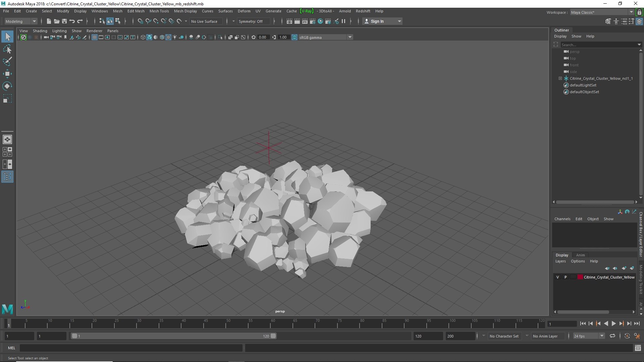This screenshot has height=362, width=644.
Task: Select the Paint Selection tool
Action: 7,62
